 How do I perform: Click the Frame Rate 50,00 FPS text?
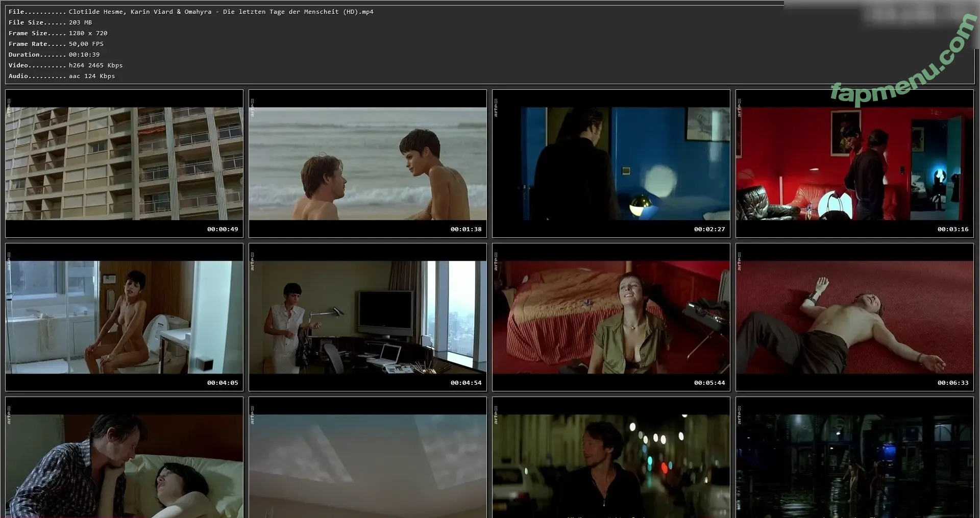click(56, 44)
